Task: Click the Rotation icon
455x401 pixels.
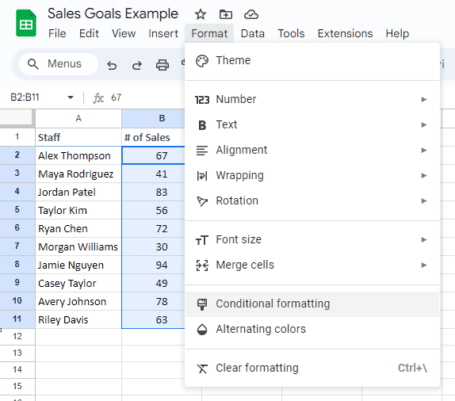Action: click(x=202, y=201)
